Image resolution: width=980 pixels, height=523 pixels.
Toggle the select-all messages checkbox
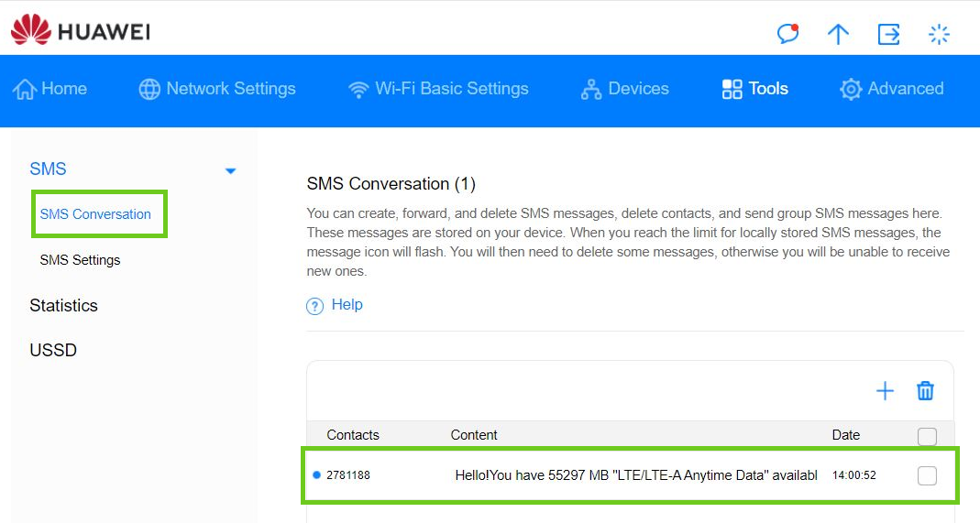point(927,436)
